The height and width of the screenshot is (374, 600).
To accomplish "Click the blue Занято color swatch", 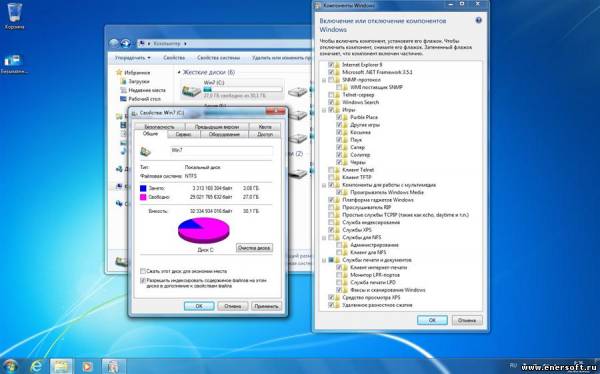I will 143,188.
